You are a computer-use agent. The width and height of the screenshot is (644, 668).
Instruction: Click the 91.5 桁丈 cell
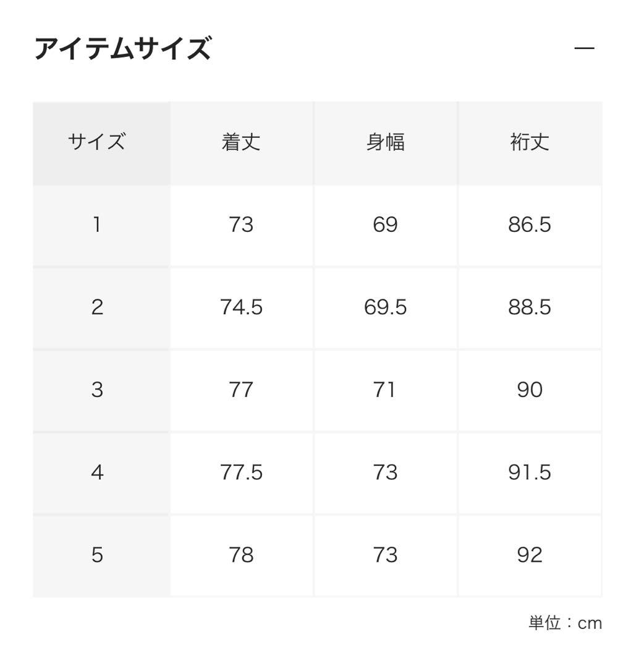pyautogui.click(x=530, y=473)
